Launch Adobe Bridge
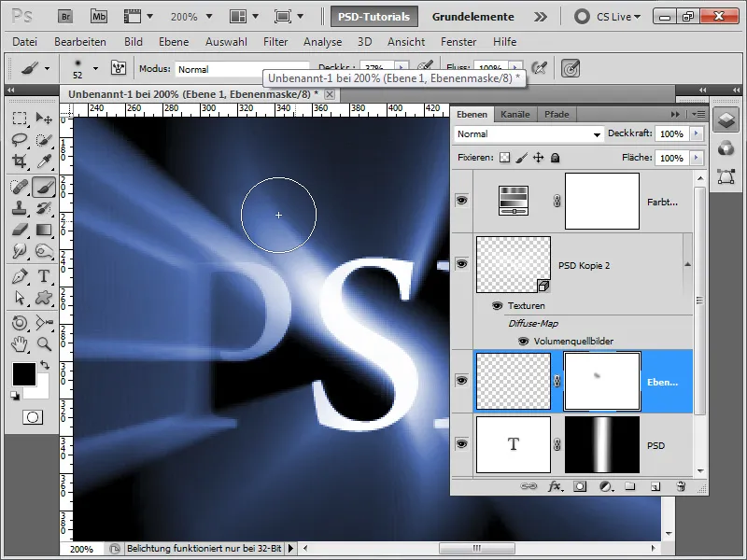The height and width of the screenshot is (560, 747). coord(65,17)
